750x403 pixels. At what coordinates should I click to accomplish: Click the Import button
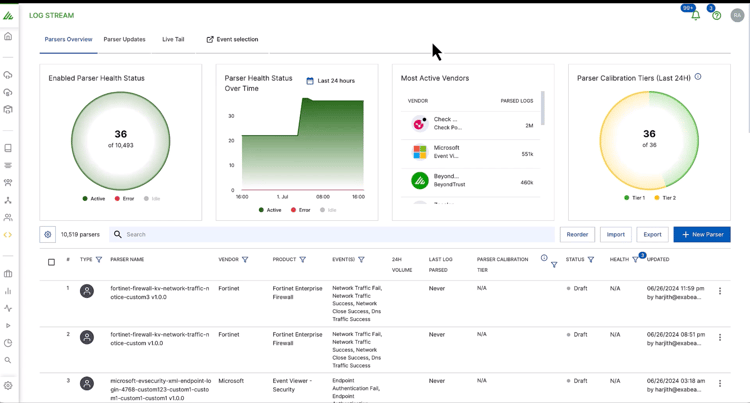click(616, 235)
